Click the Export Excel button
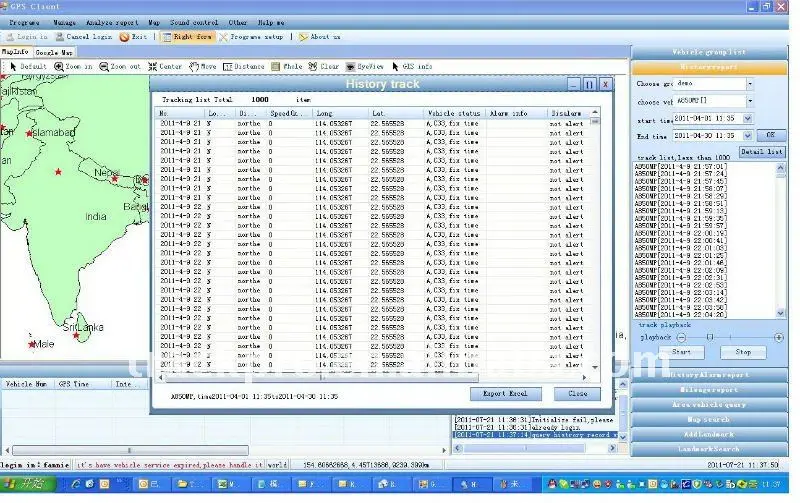 coord(512,394)
